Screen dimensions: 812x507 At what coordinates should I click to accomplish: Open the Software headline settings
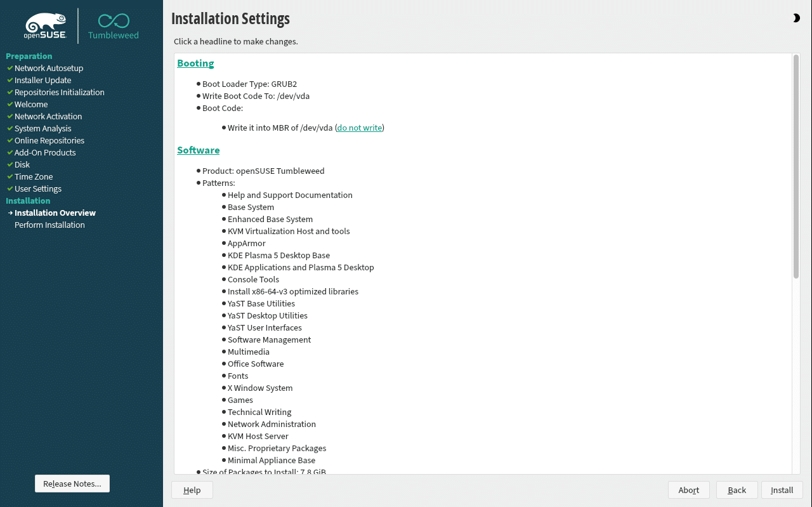[x=198, y=150]
